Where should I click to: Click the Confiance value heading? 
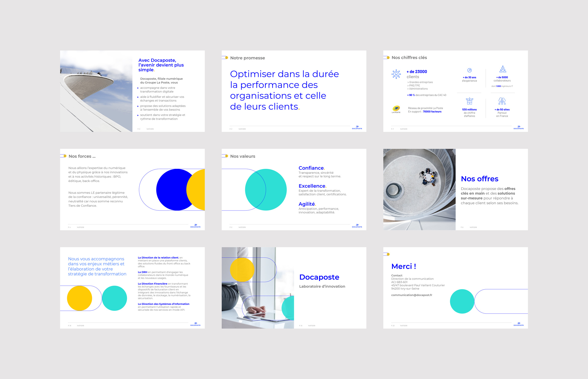[311, 168]
